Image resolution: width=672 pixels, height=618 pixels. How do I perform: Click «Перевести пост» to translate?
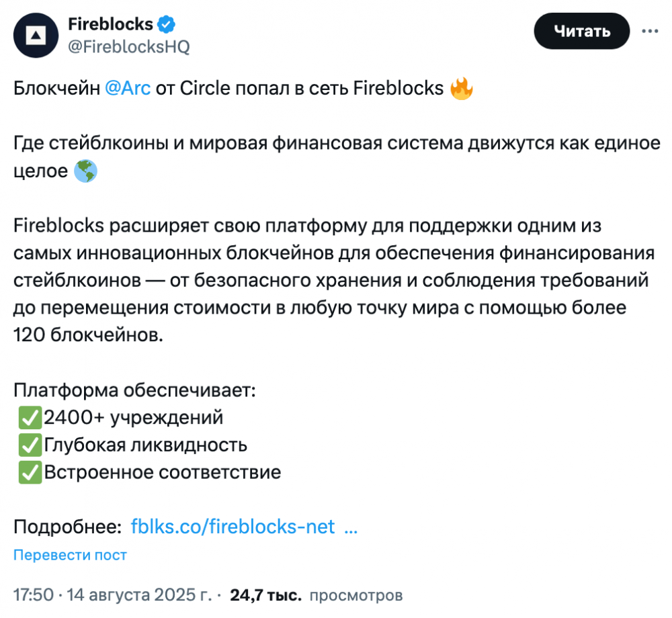pyautogui.click(x=70, y=555)
